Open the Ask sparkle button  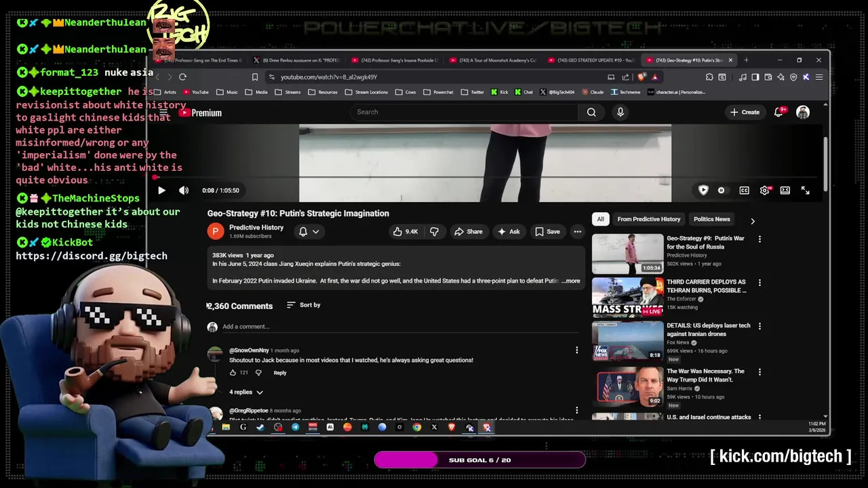509,232
